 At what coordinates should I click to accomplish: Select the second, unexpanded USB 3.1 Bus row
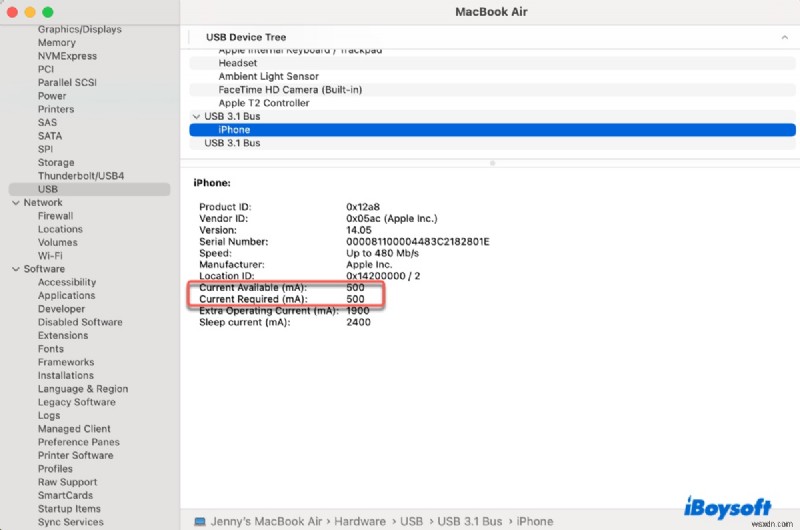[x=492, y=143]
